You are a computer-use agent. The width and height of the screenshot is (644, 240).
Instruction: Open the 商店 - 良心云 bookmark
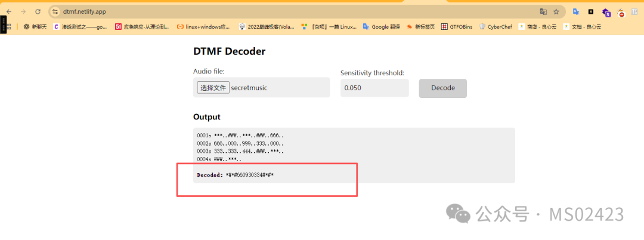[537, 27]
